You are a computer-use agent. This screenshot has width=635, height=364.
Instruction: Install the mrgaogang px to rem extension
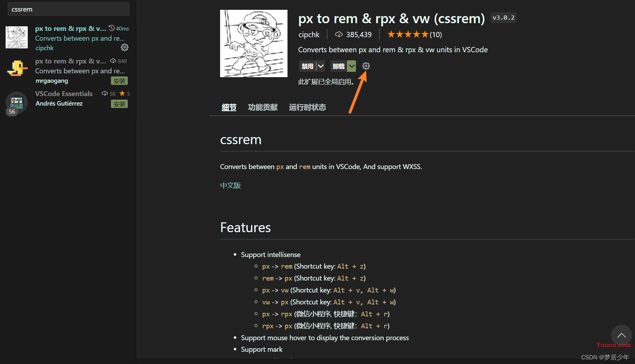pos(119,81)
